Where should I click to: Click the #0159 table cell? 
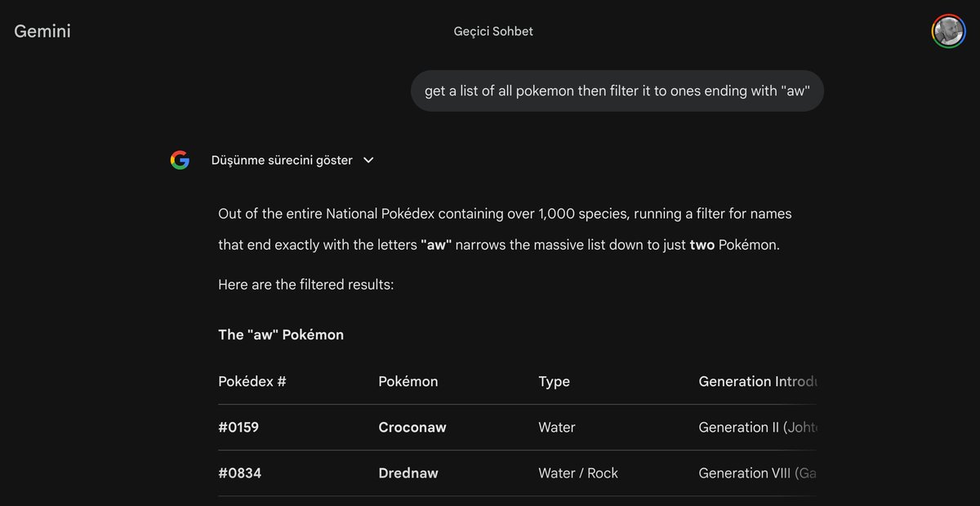point(238,427)
